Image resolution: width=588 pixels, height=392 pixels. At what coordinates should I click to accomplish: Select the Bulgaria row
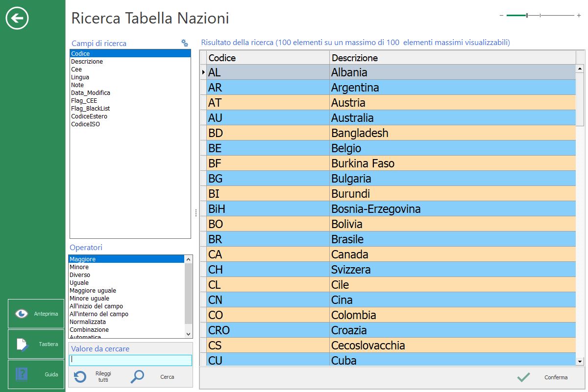388,179
